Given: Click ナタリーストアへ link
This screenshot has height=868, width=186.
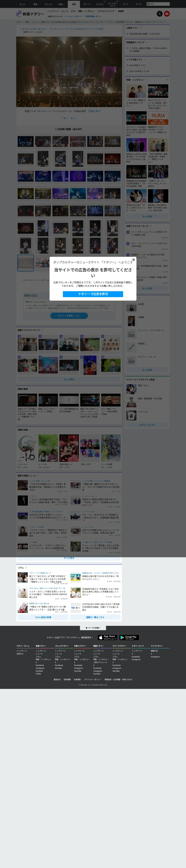Looking at the screenshot, I should pyautogui.click(x=147, y=425).
